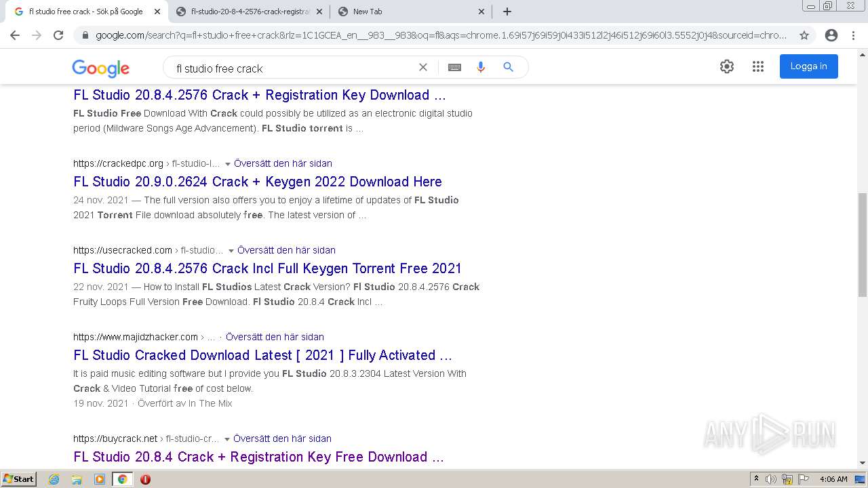Viewport: 868px width, 488px height.
Task: Clear the search box with the X icon
Action: tap(423, 67)
